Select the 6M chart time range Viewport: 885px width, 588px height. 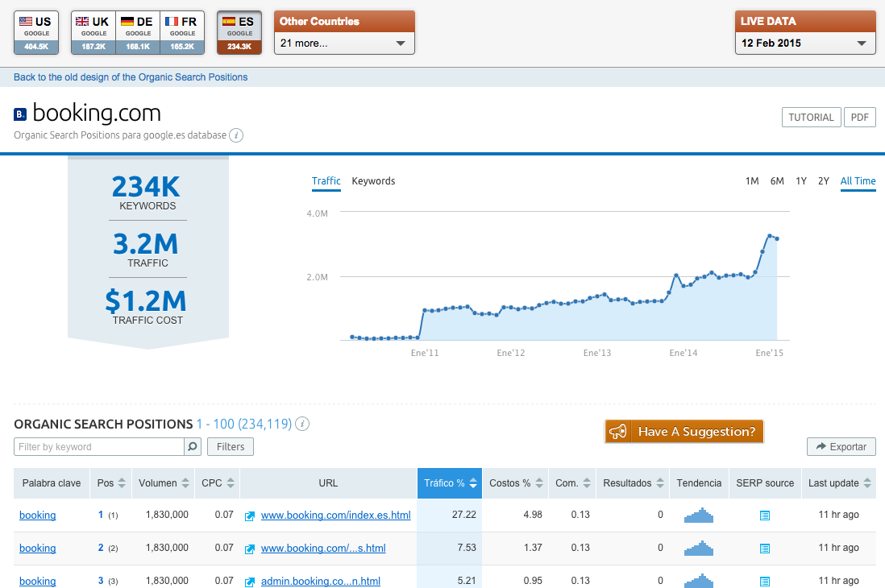point(777,181)
